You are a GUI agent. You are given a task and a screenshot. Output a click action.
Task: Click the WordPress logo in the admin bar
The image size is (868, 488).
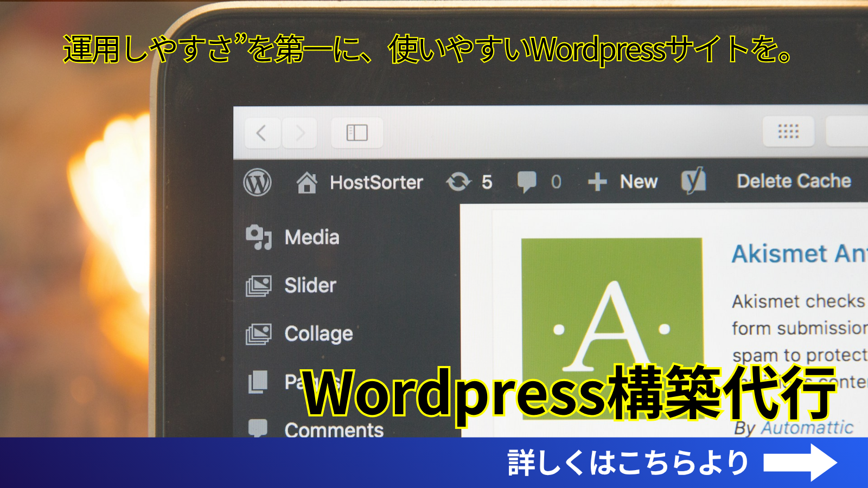click(x=259, y=183)
